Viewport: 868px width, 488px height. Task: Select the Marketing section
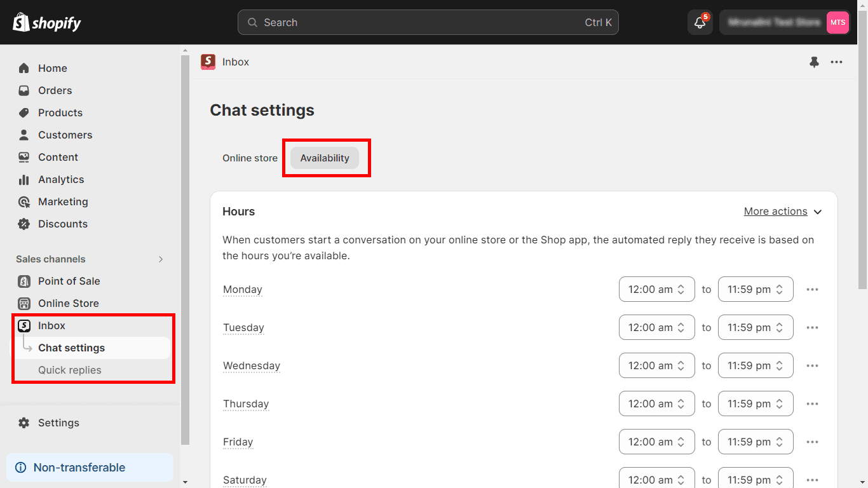click(x=63, y=201)
